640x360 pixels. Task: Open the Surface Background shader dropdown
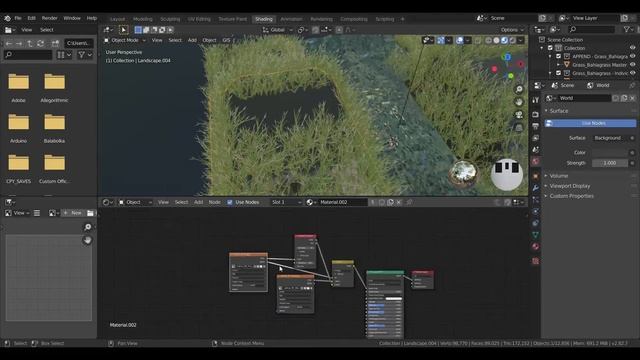(x=611, y=138)
